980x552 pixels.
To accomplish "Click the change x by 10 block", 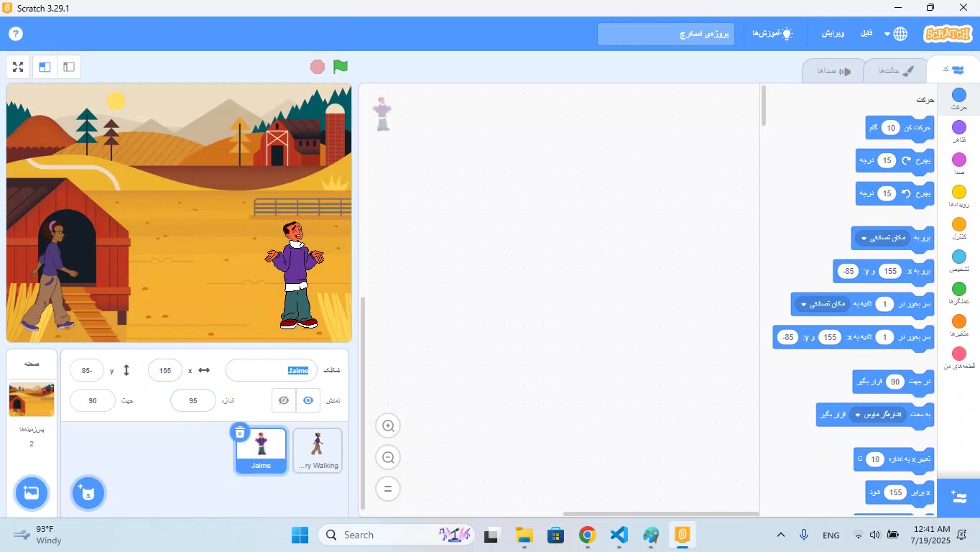I will 894,459.
